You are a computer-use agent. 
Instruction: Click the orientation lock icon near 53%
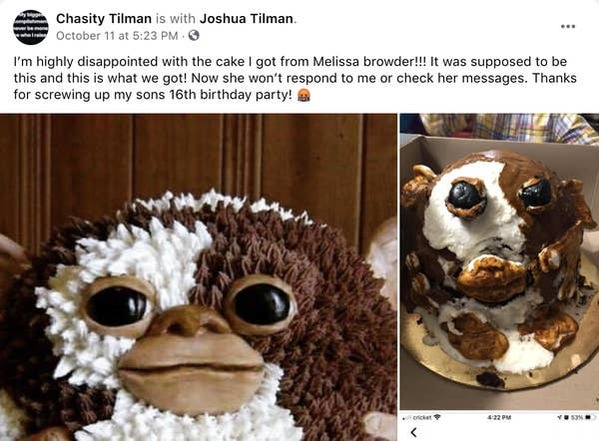pyautogui.click(x=567, y=417)
